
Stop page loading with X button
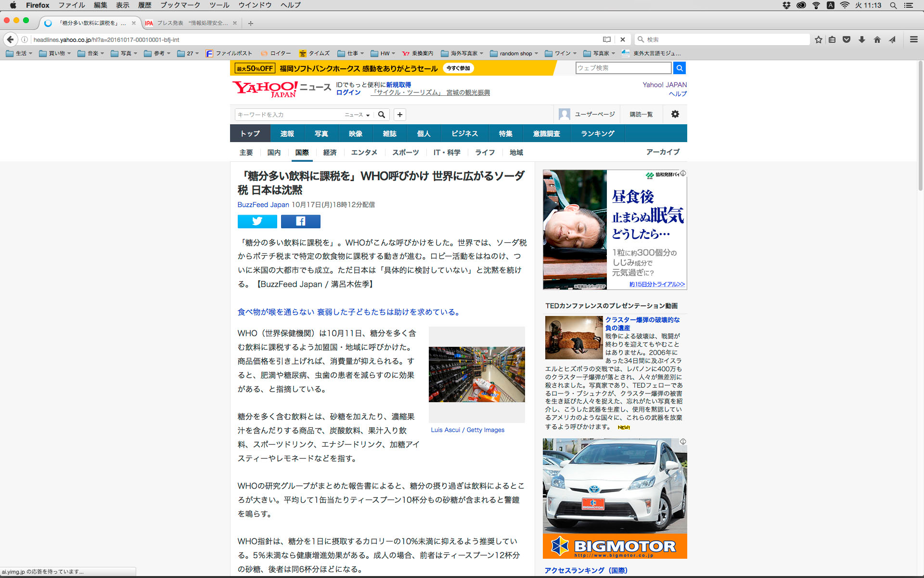pos(623,39)
